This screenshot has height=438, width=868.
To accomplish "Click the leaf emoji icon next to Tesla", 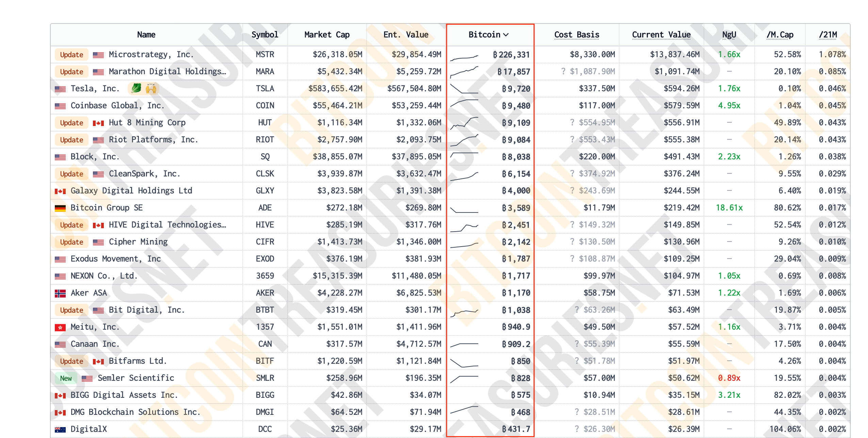I will coord(136,89).
